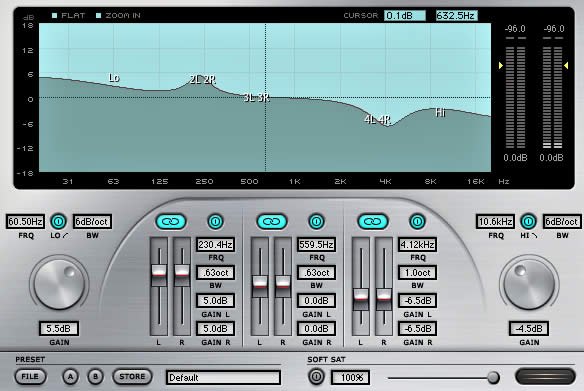Enable the ZOOM IN checkbox
Viewport: 584px width, 391px height.
(x=99, y=16)
